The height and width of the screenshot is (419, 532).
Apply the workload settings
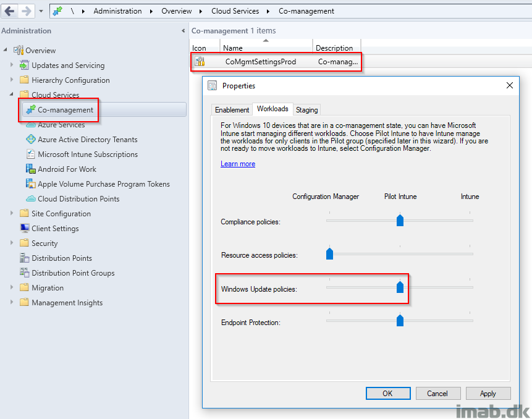488,394
